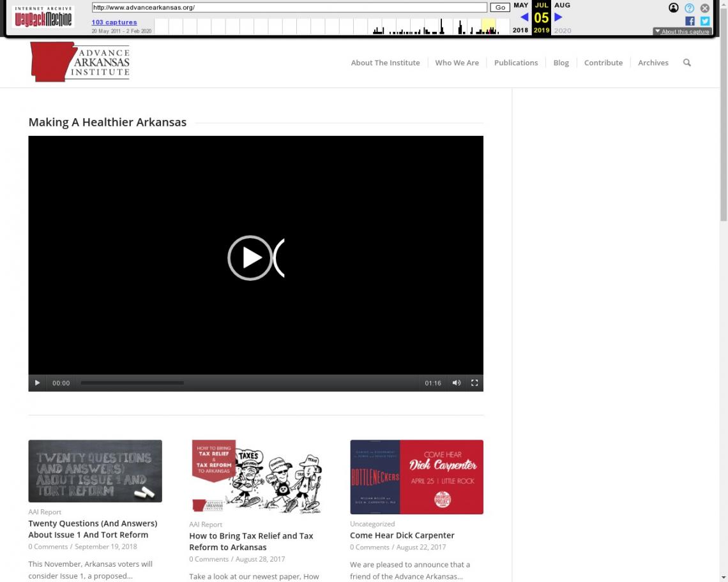The height and width of the screenshot is (582, 728).
Task: Select the AUG next month capture
Action: [562, 5]
